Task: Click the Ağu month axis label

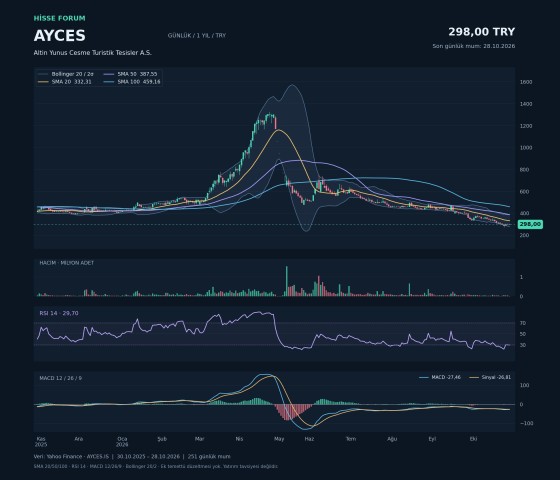Action: (x=392, y=439)
